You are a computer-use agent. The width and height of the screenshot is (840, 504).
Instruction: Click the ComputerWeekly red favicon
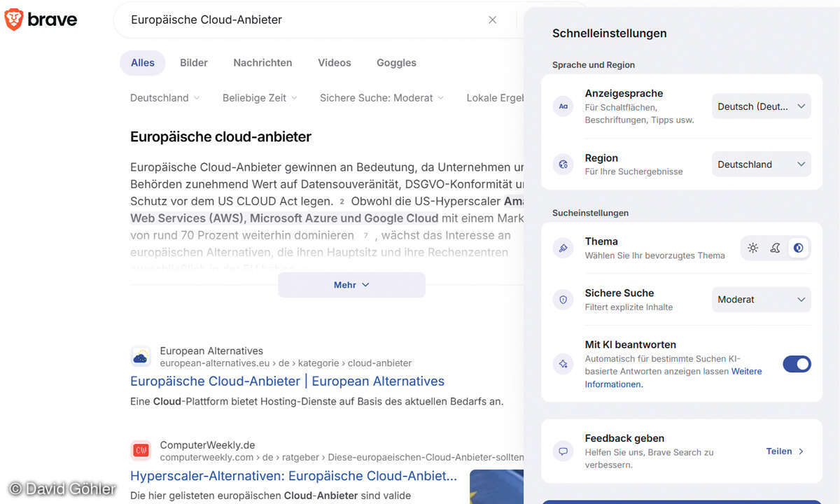141,450
